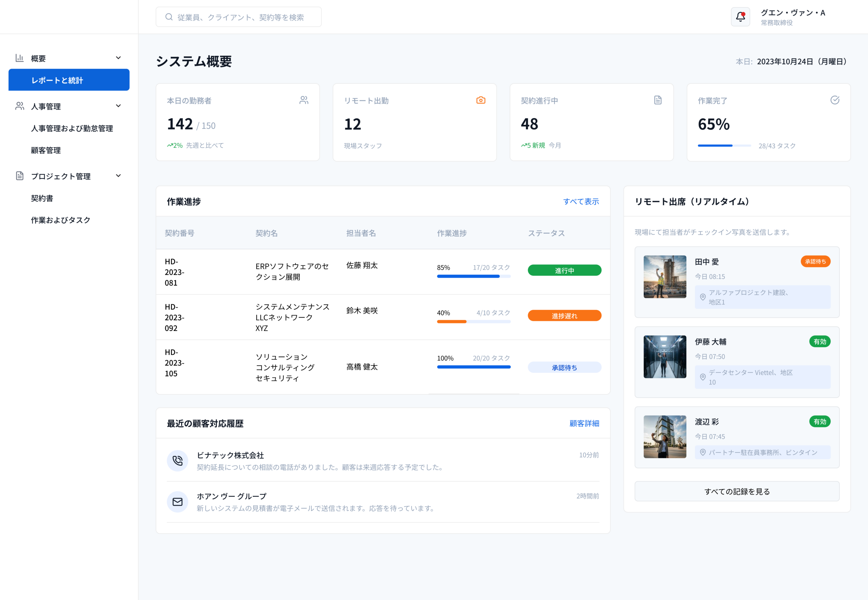Click the checkmark icon on 作業完了 card

coord(834,100)
